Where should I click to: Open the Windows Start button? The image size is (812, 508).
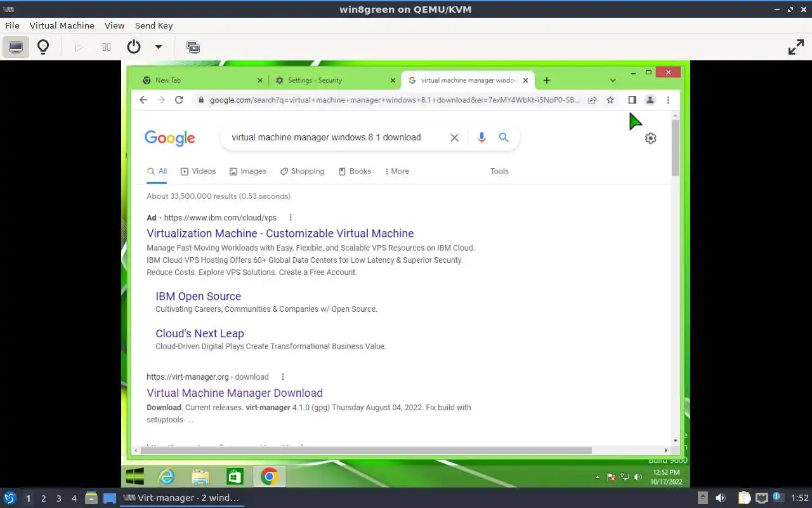click(134, 476)
